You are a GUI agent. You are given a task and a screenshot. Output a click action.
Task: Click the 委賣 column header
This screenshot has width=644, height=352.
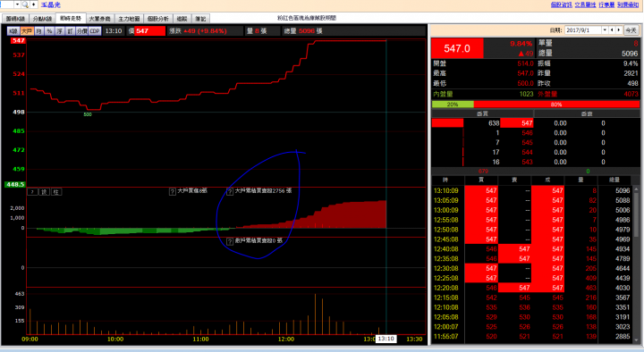(x=587, y=113)
